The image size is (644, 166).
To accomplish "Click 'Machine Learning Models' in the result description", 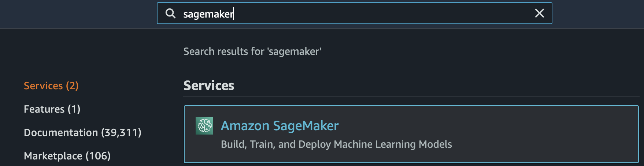I will [x=393, y=144].
